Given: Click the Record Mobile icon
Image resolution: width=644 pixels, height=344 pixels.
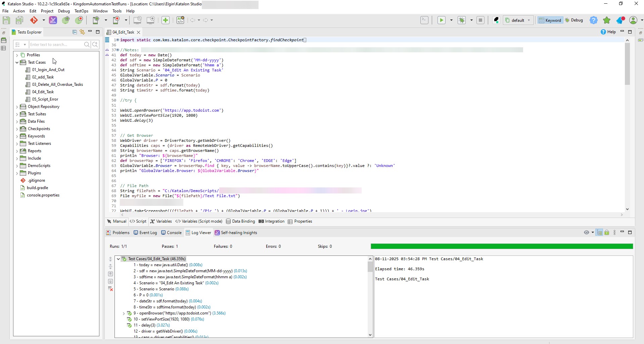Looking at the screenshot, I should coord(116,20).
